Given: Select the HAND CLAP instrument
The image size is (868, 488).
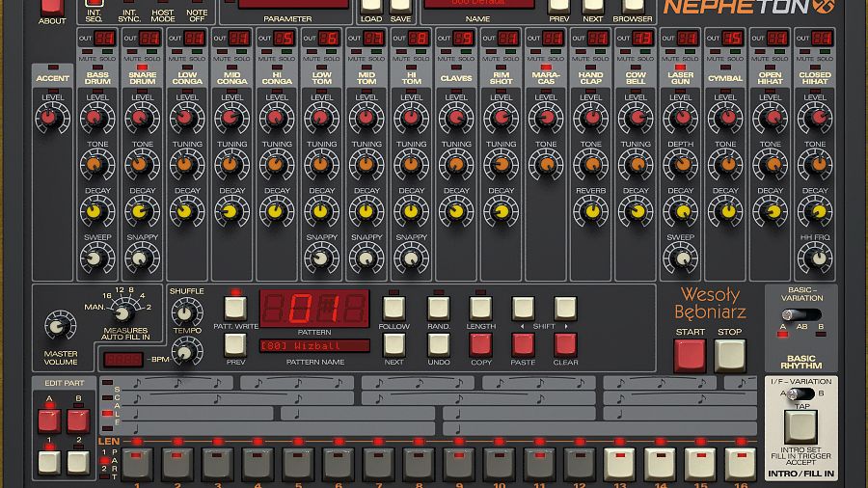Looking at the screenshot, I should (590, 78).
